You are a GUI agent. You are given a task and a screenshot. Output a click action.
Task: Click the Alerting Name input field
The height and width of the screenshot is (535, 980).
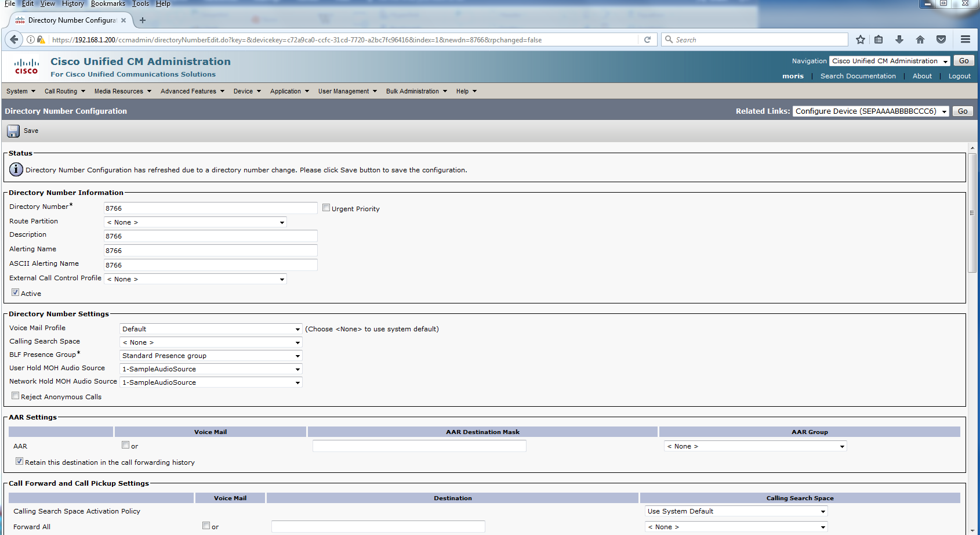click(210, 251)
